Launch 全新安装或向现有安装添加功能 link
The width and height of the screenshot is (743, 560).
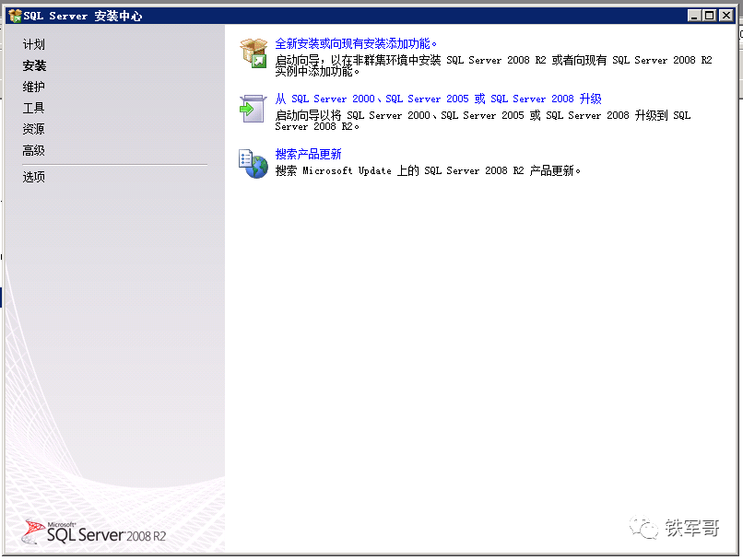pos(357,43)
